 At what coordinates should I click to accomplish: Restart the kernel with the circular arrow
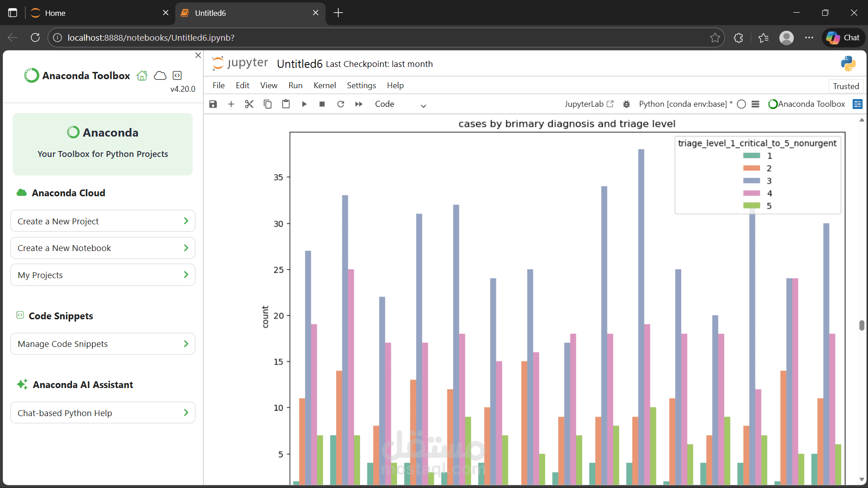(x=341, y=104)
